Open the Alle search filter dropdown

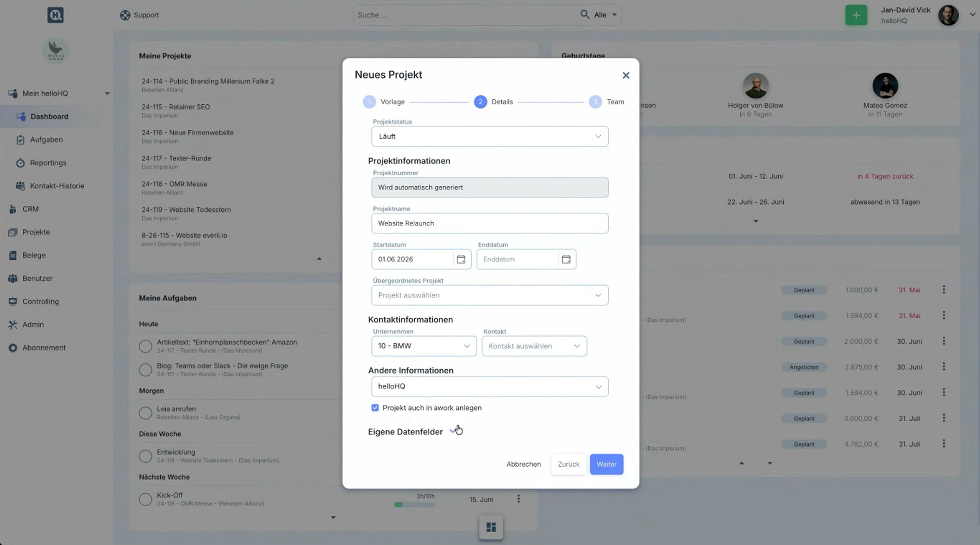pyautogui.click(x=605, y=15)
